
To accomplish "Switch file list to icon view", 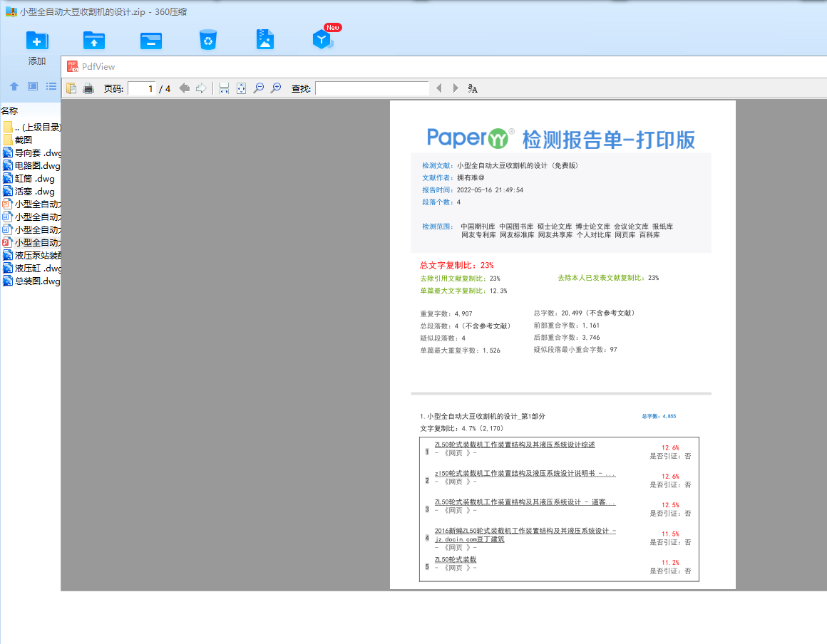I will tap(33, 86).
